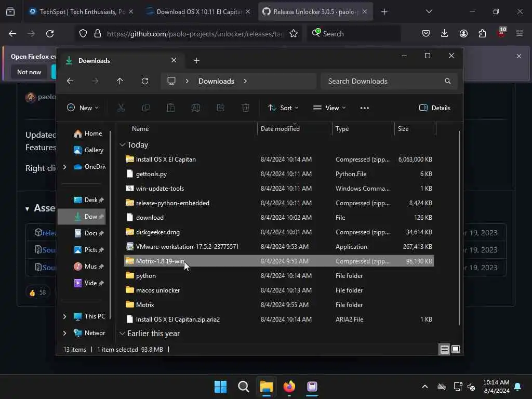Sort by Date modified column header
The height and width of the screenshot is (399, 532).
click(280, 129)
